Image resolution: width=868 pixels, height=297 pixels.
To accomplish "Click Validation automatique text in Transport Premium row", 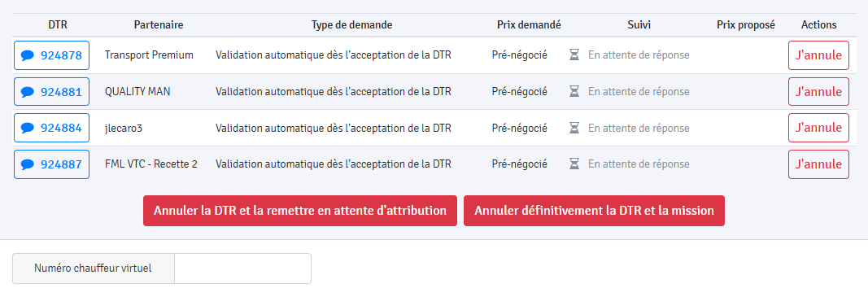I will coord(334,55).
